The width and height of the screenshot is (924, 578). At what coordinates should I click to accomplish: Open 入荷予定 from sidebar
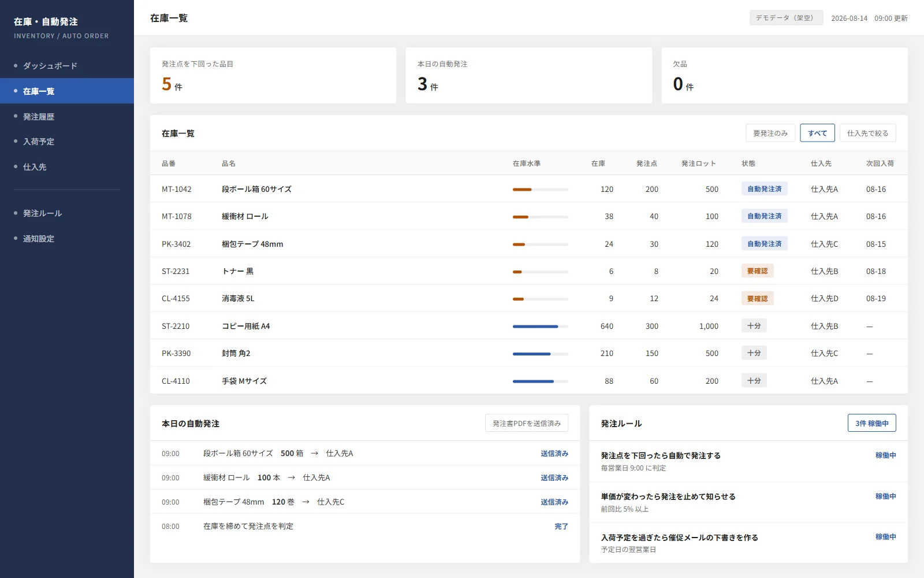point(67,142)
